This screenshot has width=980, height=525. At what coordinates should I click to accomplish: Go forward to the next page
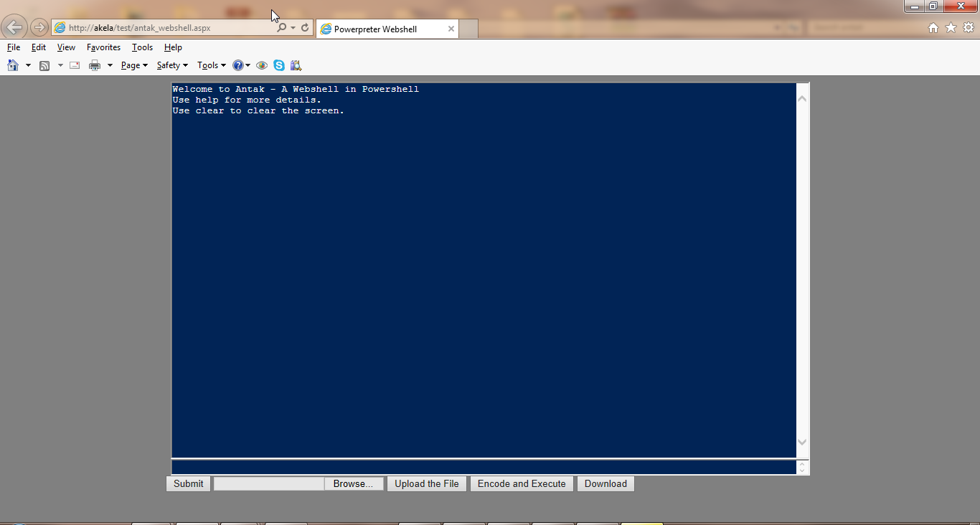click(39, 28)
